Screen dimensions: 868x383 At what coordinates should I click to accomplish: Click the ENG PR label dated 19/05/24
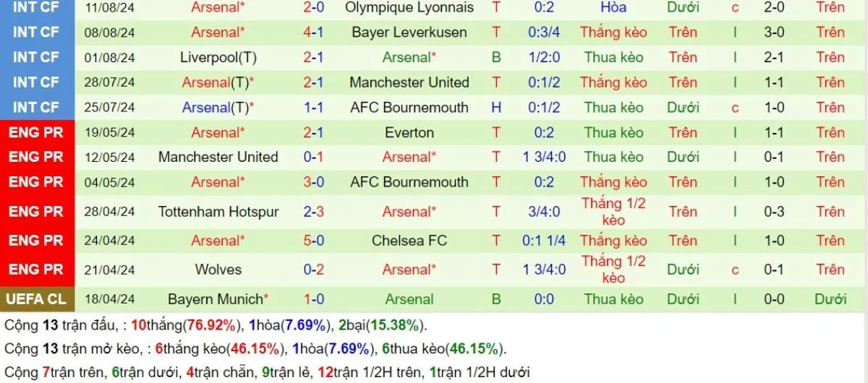tap(37, 133)
